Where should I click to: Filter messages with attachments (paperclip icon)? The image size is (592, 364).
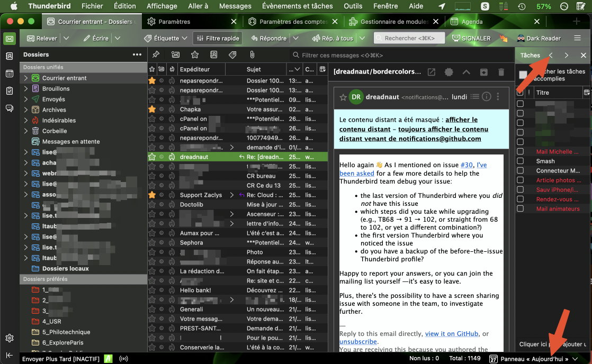click(252, 54)
